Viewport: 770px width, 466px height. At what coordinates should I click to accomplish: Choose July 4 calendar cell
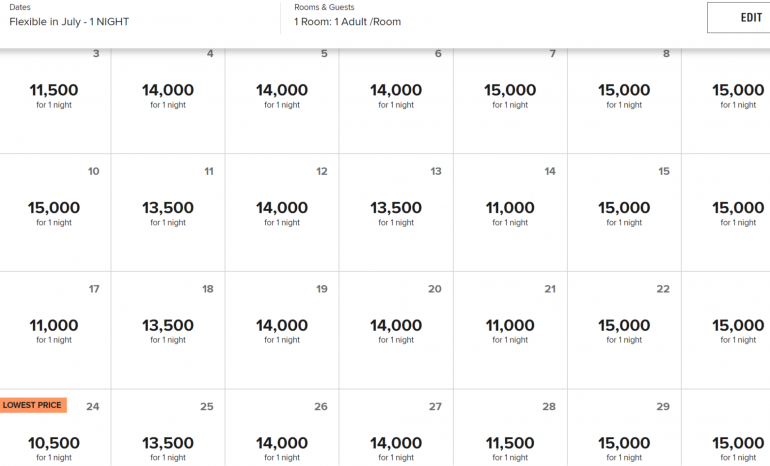pos(168,95)
